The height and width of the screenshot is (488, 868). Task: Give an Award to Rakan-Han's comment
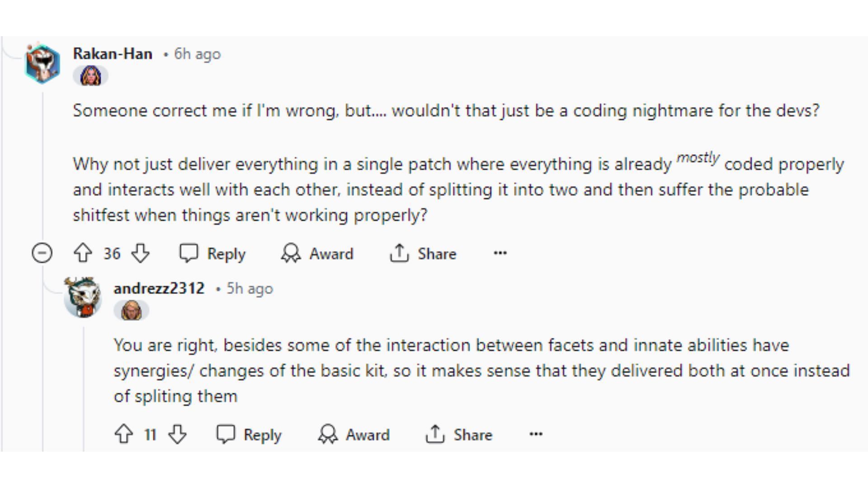[x=317, y=253]
